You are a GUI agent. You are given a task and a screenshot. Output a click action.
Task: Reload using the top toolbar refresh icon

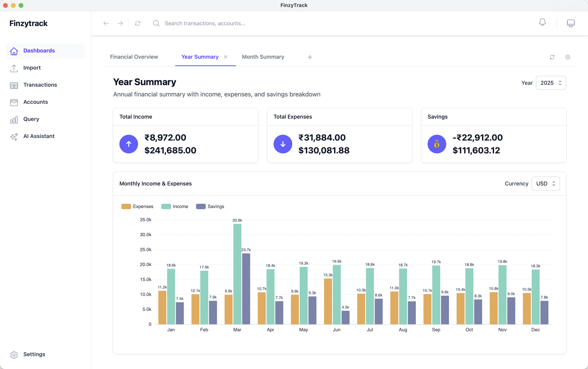(138, 24)
